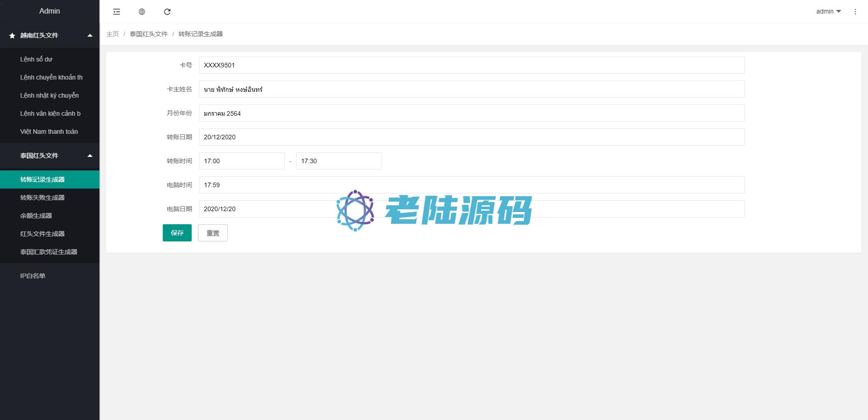Image resolution: width=868 pixels, height=420 pixels.
Task: Open the three-dot more options menu
Action: pos(855,12)
